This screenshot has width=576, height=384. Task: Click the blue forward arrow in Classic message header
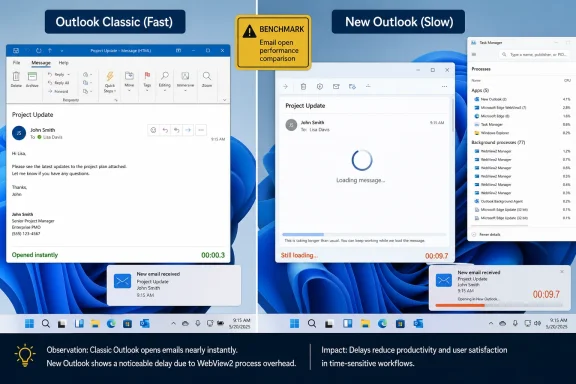[x=188, y=130]
